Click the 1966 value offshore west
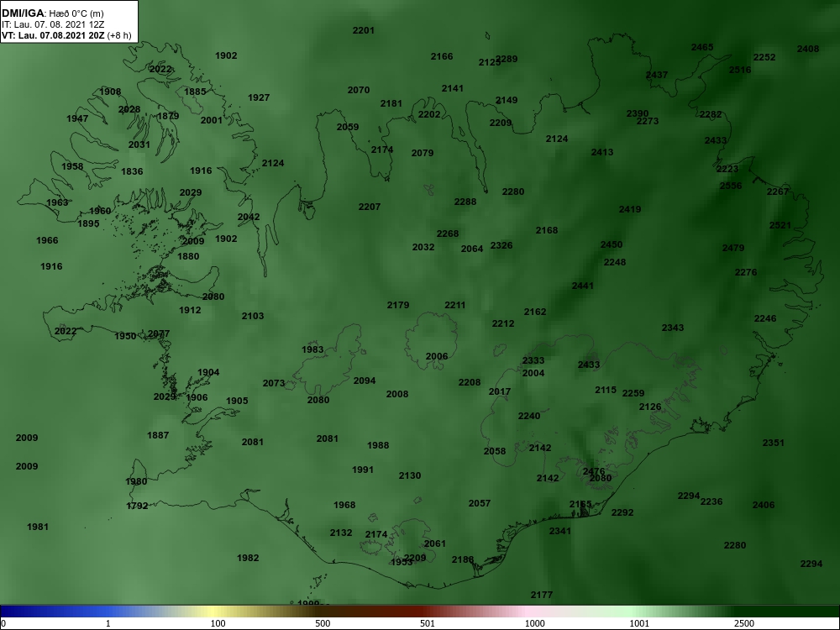 pyautogui.click(x=46, y=240)
